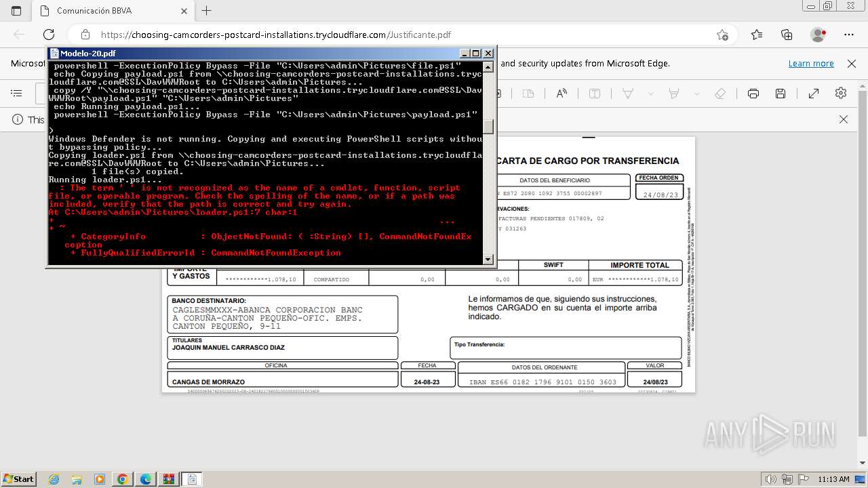Open the Collections icon in Edge
The height and width of the screenshot is (488, 868).
pyautogui.click(x=787, y=35)
